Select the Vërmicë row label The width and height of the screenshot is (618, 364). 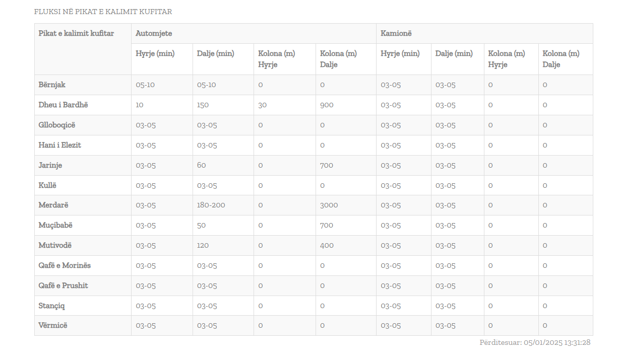(x=53, y=325)
